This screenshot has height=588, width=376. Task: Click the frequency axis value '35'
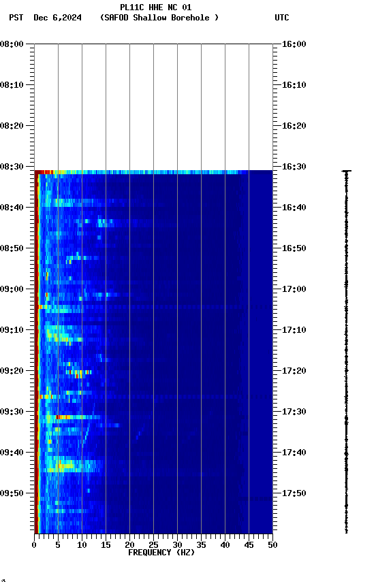201,545
